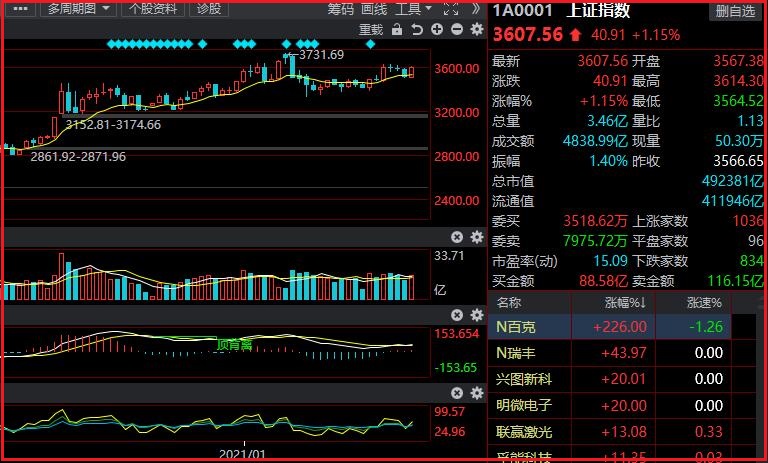The height and width of the screenshot is (463, 768).
Task: Click the 1A0001 index code
Action: [x=522, y=10]
